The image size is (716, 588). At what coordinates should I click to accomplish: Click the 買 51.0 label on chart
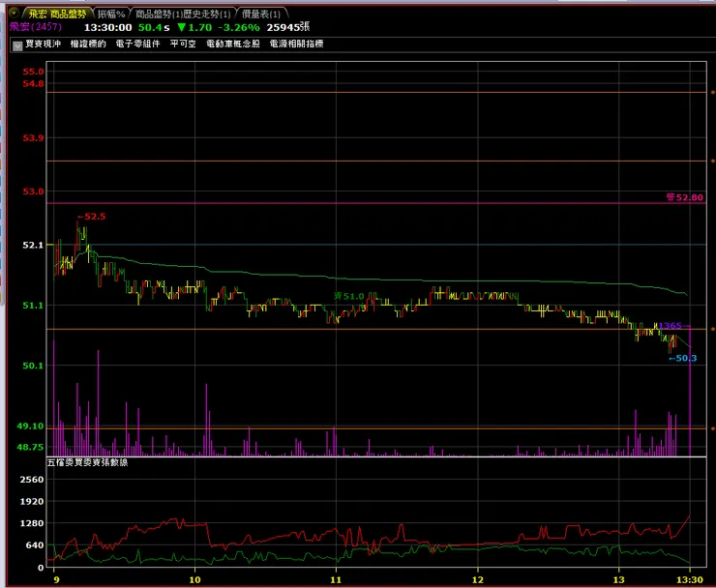(x=349, y=296)
